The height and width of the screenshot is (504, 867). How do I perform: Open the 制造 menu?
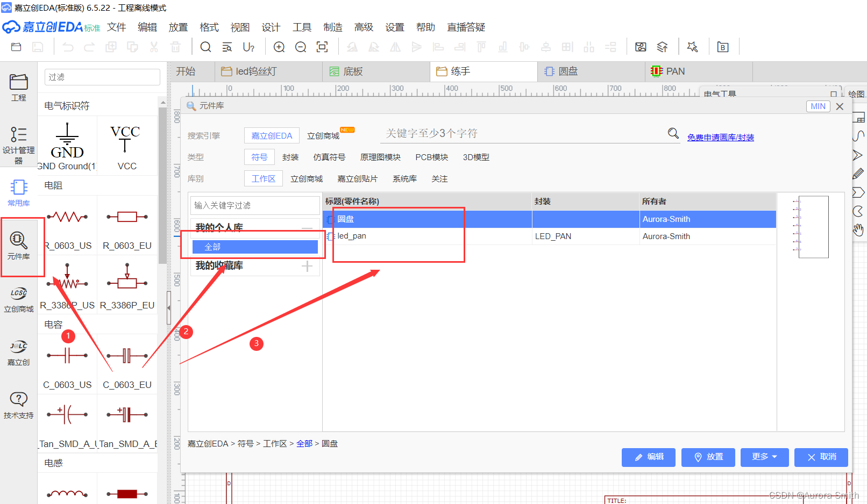[x=333, y=27]
